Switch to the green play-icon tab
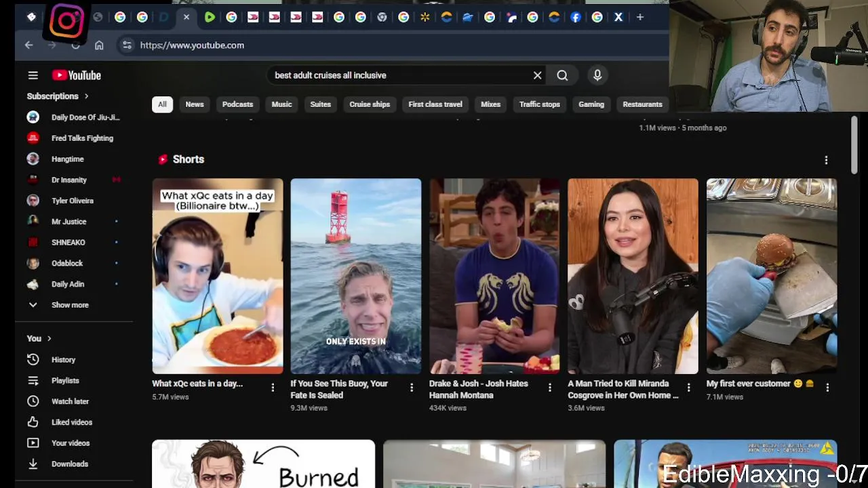The height and width of the screenshot is (488, 868). point(210,17)
